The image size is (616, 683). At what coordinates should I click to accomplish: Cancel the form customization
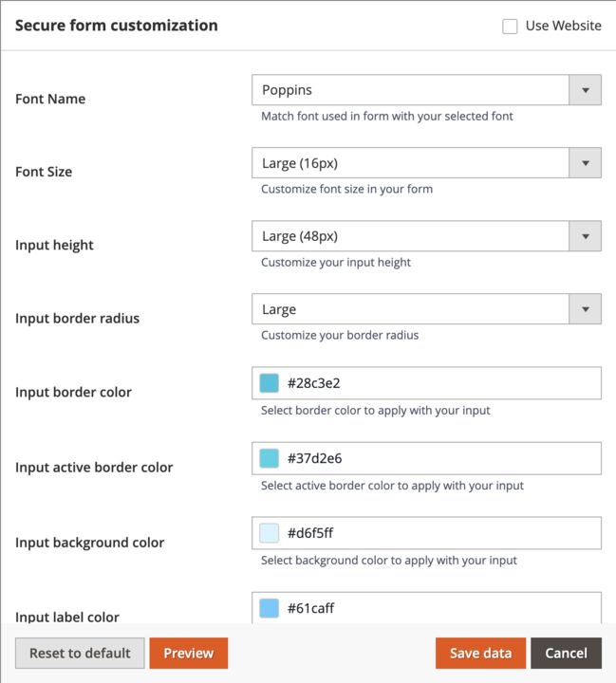pos(566,654)
